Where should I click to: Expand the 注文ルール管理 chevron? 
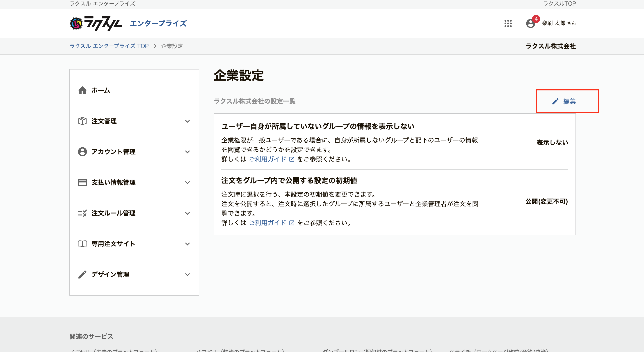pos(187,213)
